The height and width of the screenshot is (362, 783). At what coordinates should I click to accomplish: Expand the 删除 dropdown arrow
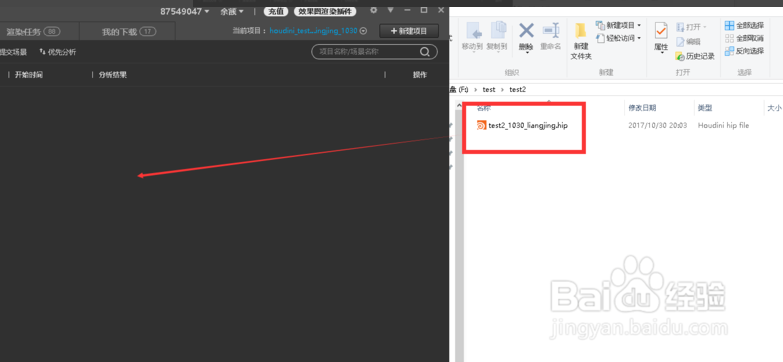point(526,52)
